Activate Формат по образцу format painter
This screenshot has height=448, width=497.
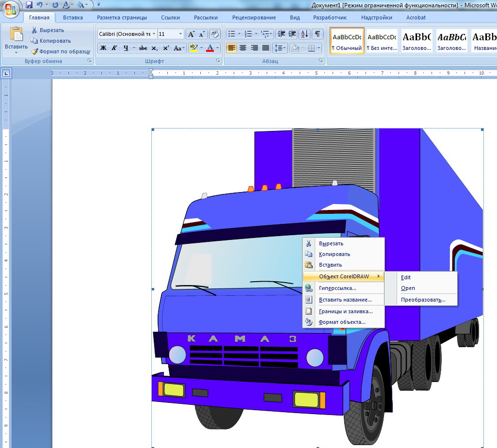pos(61,51)
